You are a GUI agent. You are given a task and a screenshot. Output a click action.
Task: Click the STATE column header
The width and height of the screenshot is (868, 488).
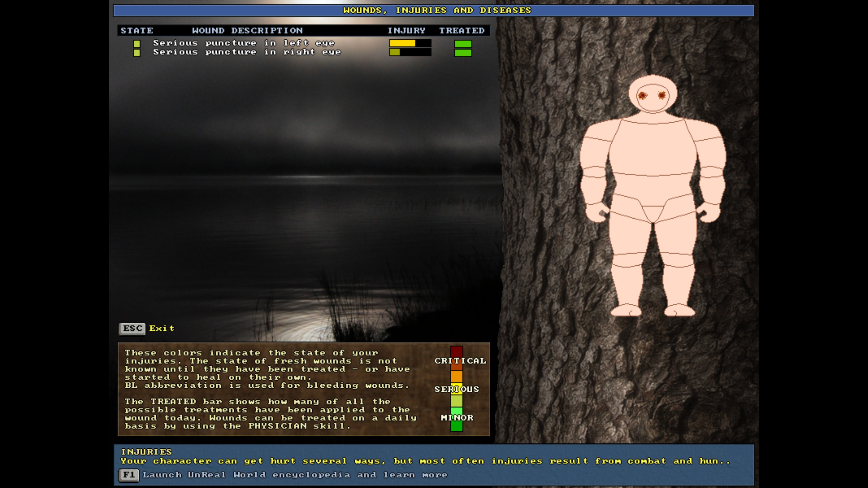pos(137,30)
